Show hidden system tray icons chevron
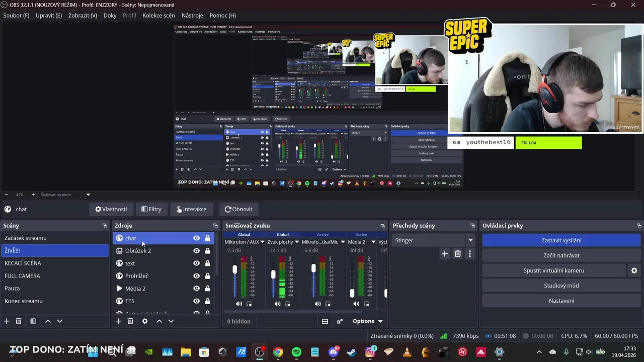Image resolution: width=644 pixels, height=362 pixels. tap(539, 352)
